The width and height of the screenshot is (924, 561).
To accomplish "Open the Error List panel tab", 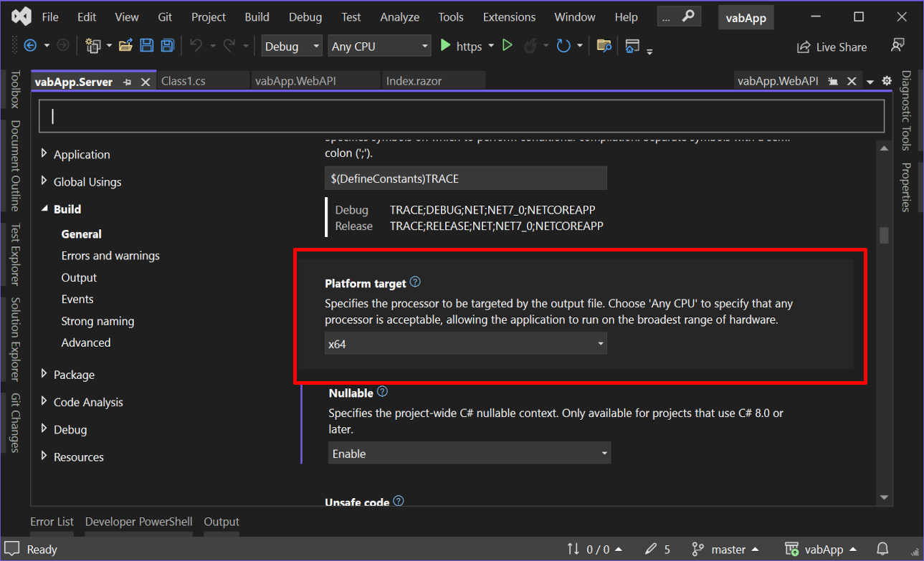I will (52, 522).
